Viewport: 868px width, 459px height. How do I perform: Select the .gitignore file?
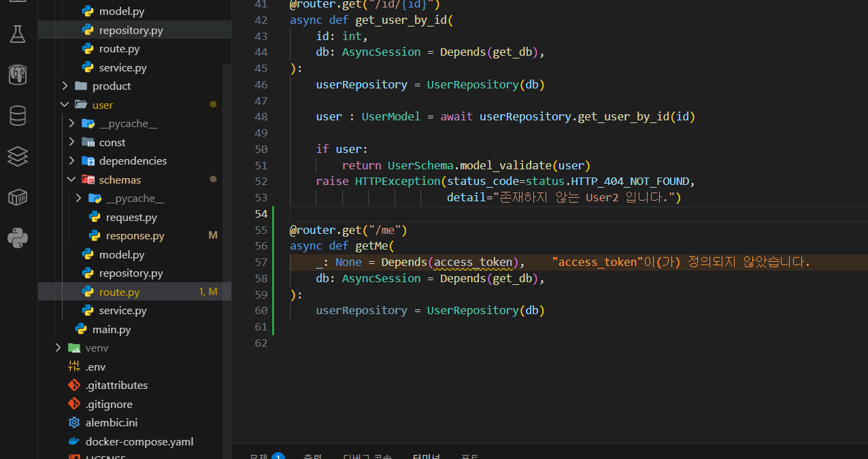(109, 404)
